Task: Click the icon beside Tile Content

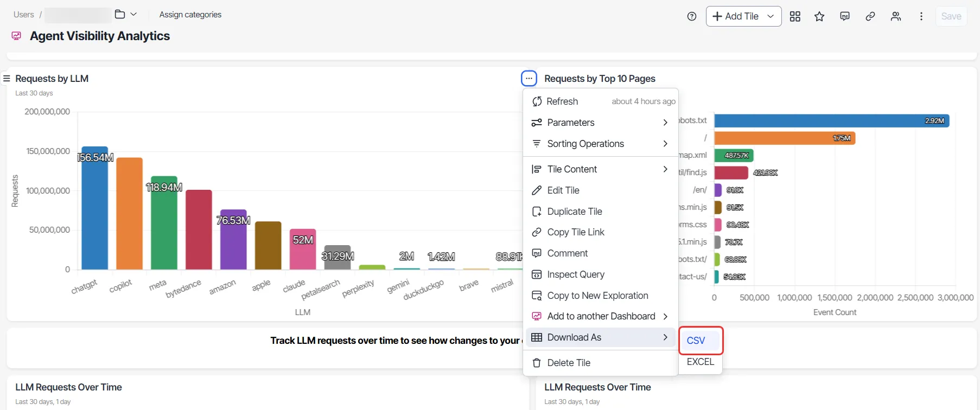Action: click(537, 169)
